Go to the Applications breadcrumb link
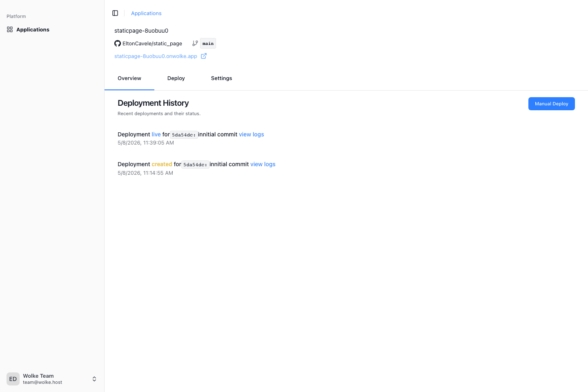Screen dimensions: 588x392 point(146,13)
